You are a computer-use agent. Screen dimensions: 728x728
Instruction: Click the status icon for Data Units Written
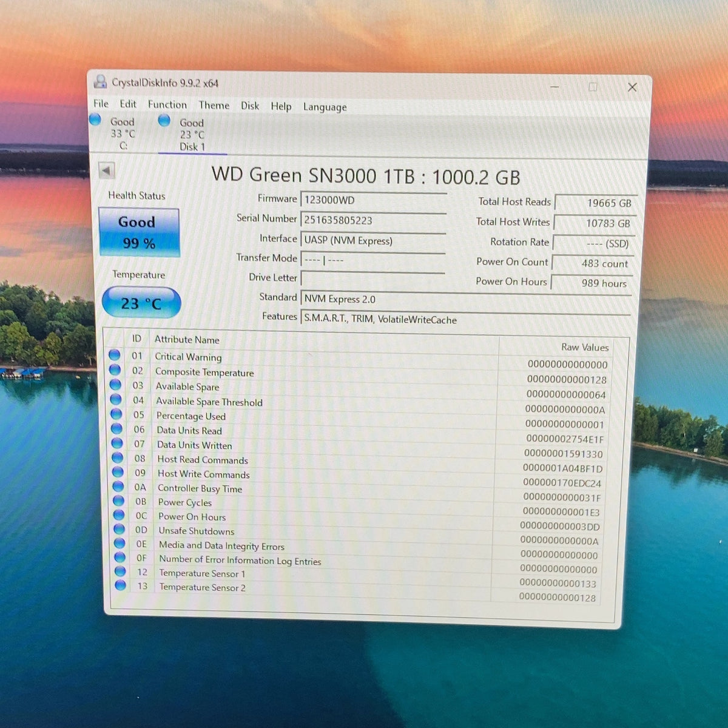pyautogui.click(x=117, y=443)
